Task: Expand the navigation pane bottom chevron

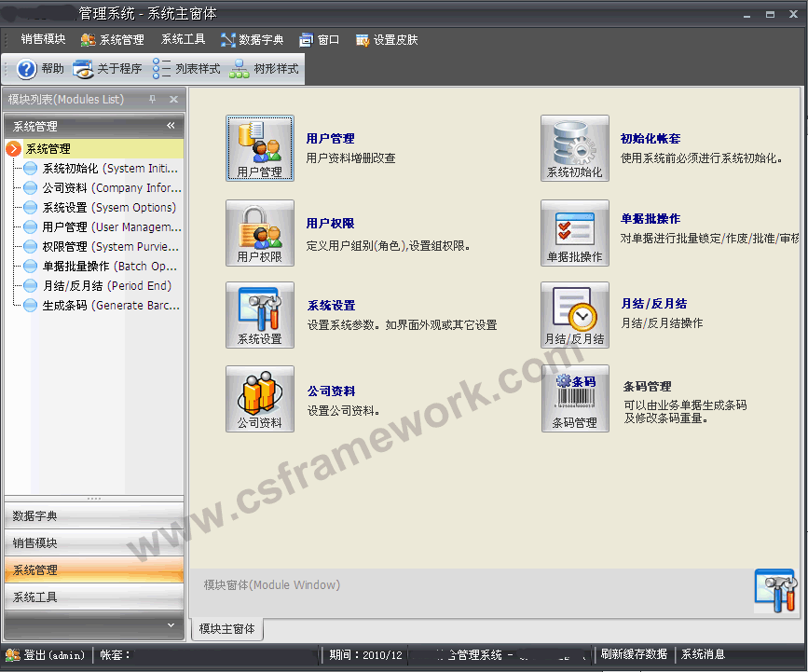Action: [171, 624]
